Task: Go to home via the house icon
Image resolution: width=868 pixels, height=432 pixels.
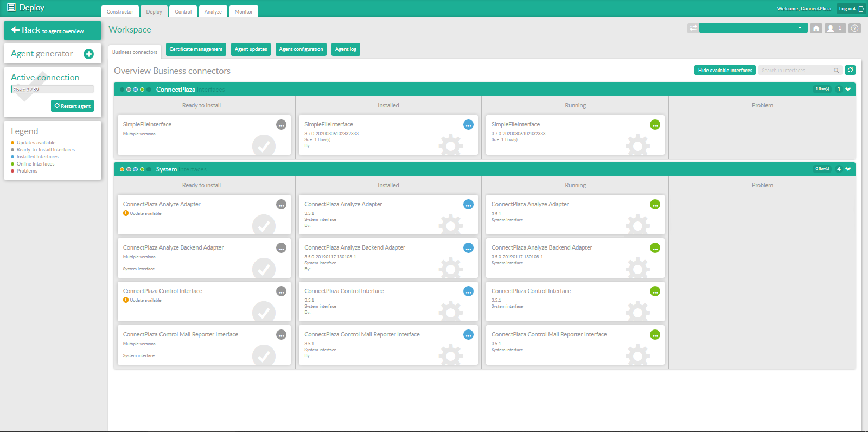Action: click(816, 28)
